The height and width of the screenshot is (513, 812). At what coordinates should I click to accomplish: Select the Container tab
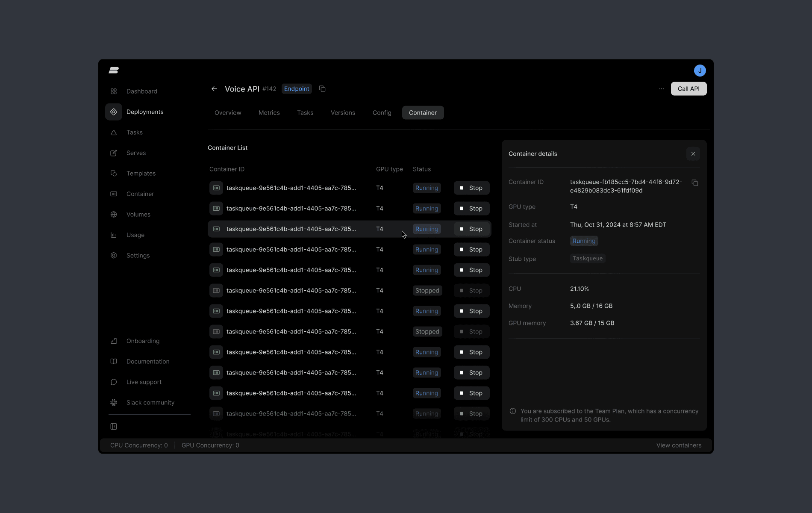[423, 113]
